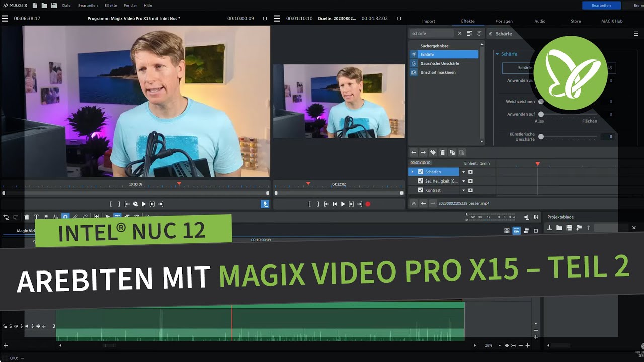Close the Projektablage panel
This screenshot has height=362, width=644.
click(x=634, y=228)
